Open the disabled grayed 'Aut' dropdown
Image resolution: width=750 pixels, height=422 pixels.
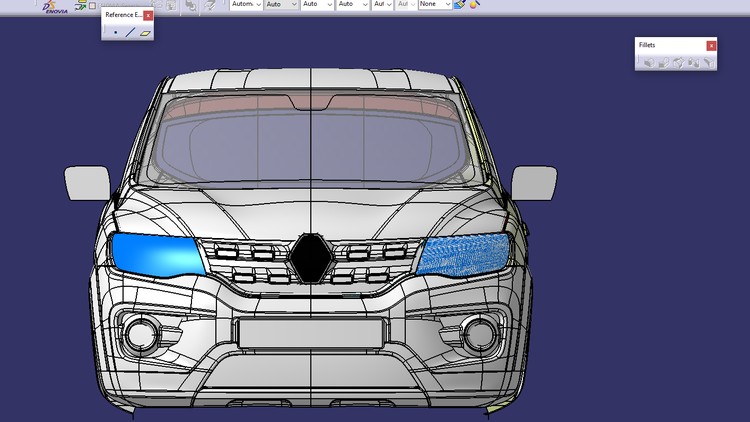(x=406, y=4)
